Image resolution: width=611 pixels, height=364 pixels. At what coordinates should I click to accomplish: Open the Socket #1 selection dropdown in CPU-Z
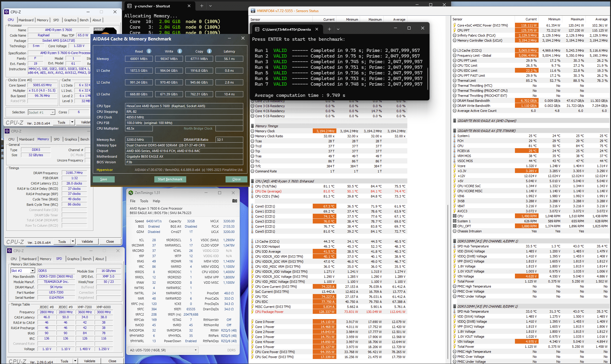(52, 112)
